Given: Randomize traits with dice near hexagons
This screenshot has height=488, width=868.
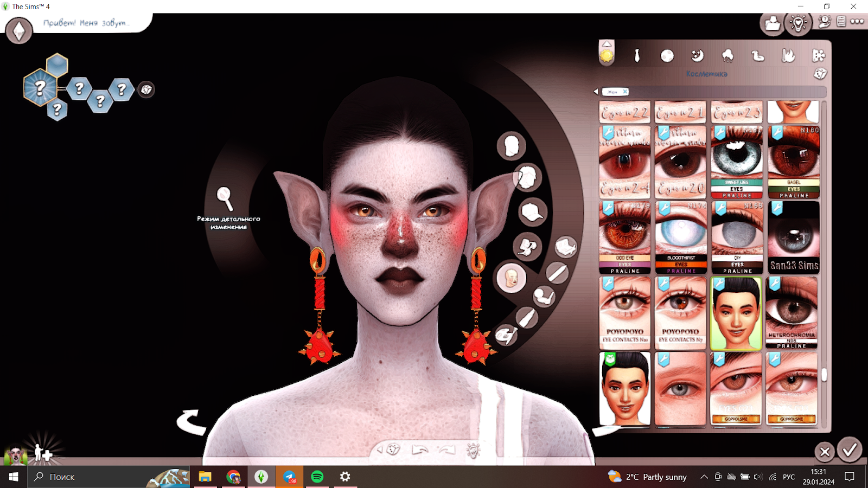Looking at the screenshot, I should [146, 89].
